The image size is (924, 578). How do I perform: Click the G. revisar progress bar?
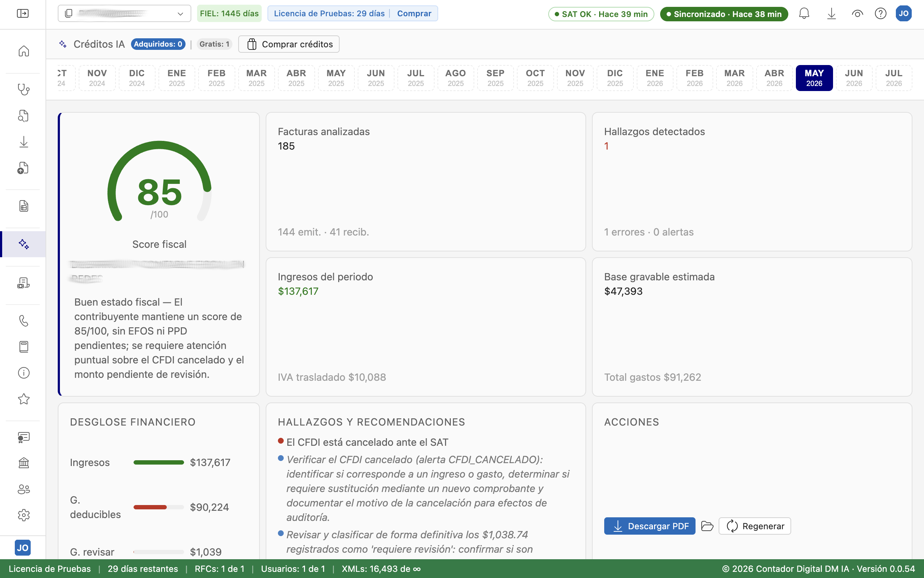tap(159, 552)
